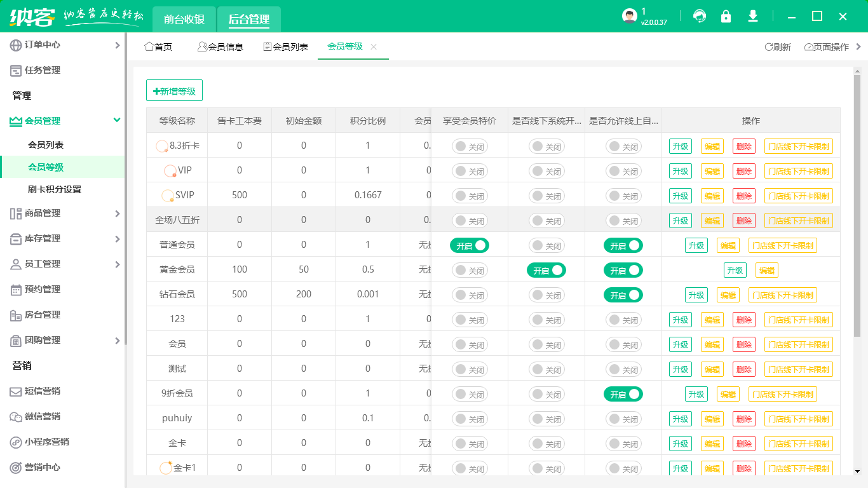Open 短信营销 in the sidebar
This screenshot has height=488, width=868.
(x=43, y=391)
